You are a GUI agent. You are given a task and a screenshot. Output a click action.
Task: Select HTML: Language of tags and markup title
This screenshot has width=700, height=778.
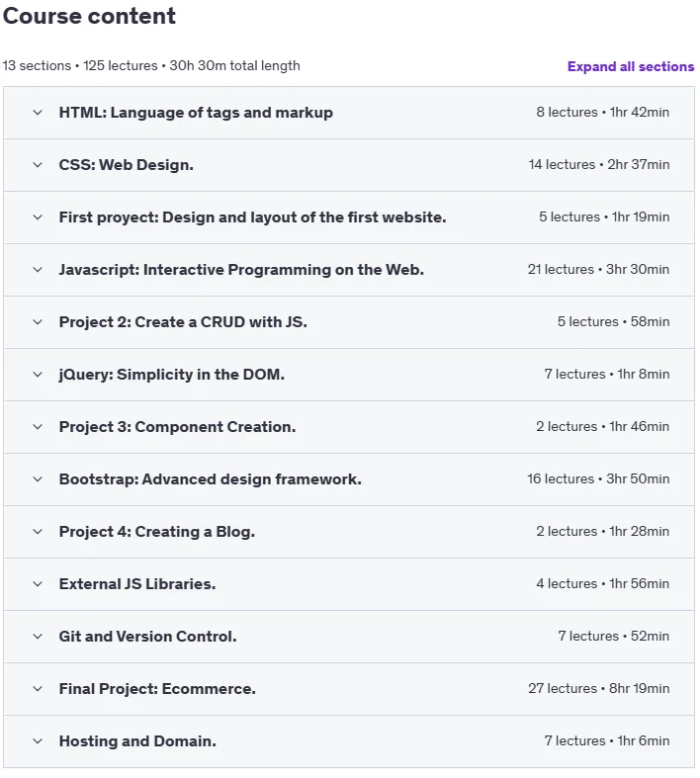click(196, 113)
